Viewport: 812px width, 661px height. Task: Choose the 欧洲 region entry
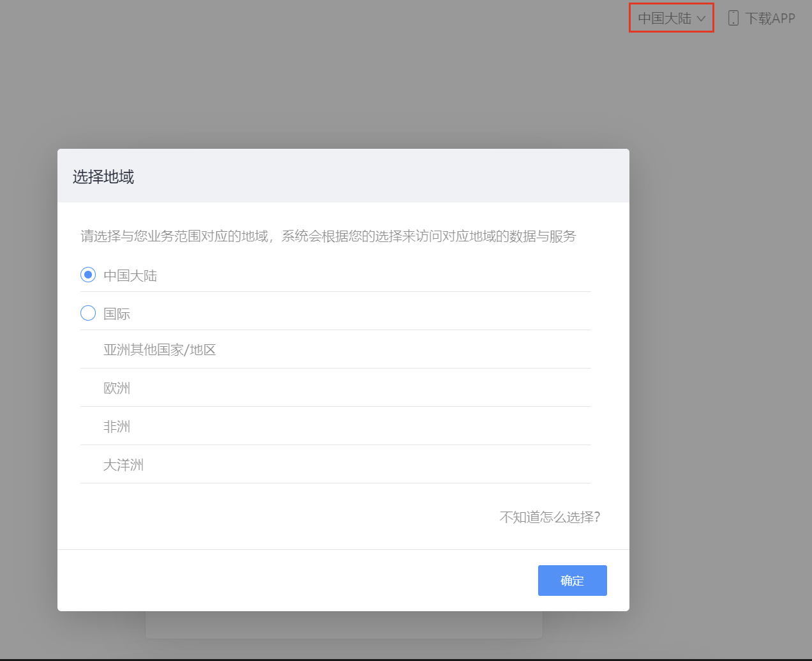pyautogui.click(x=117, y=388)
